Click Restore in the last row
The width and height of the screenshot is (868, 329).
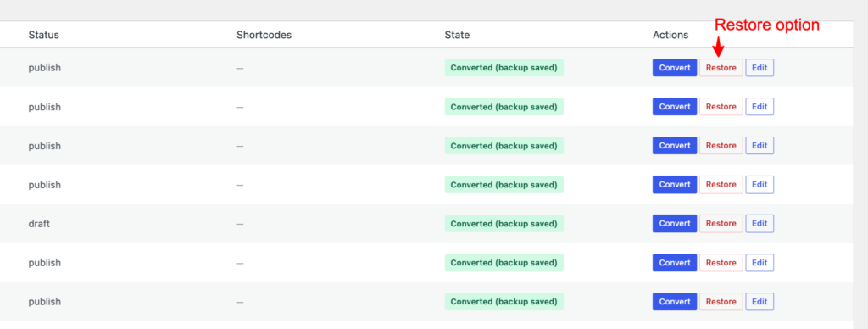[721, 302]
